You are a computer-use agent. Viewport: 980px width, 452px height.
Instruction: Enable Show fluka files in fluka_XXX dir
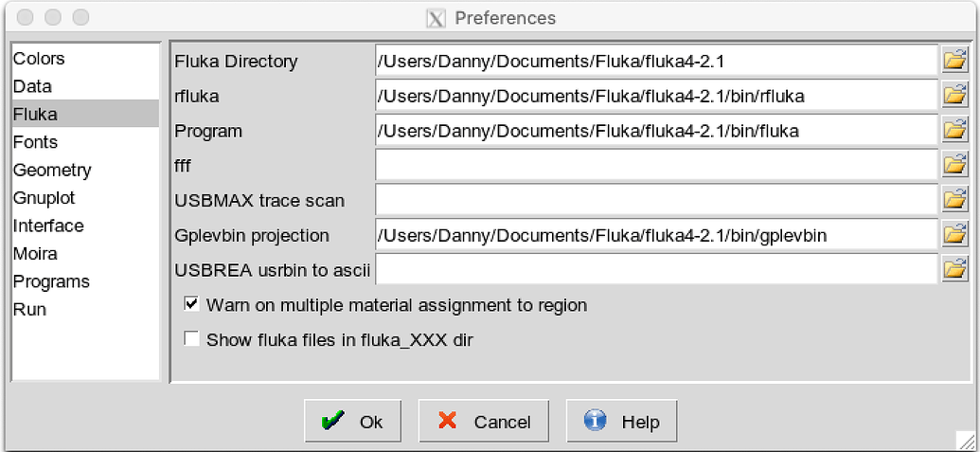(192, 339)
